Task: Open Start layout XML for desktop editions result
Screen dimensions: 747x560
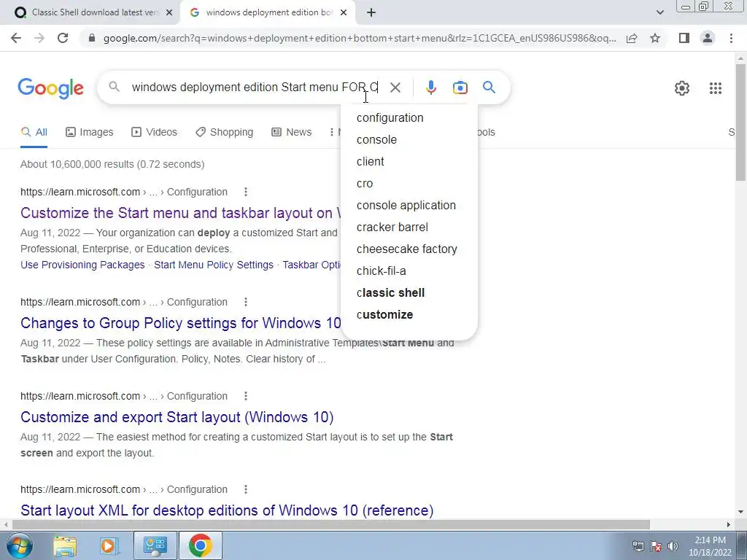Action: 227,510
